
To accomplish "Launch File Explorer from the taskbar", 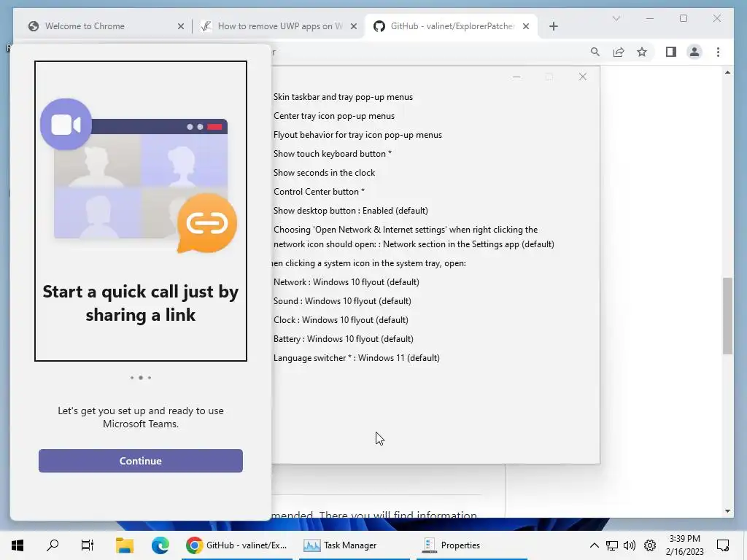I will (x=125, y=545).
